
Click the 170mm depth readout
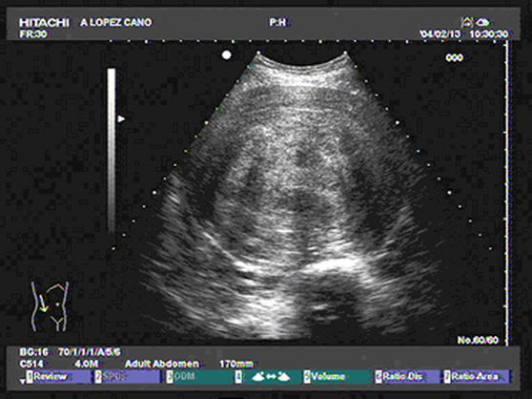coord(236,364)
